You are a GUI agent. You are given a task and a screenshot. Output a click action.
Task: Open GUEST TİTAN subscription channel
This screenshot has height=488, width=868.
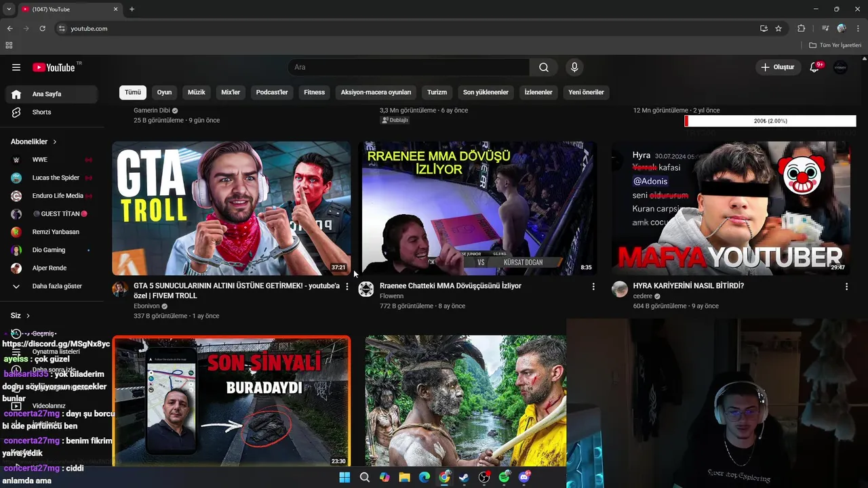52,213
